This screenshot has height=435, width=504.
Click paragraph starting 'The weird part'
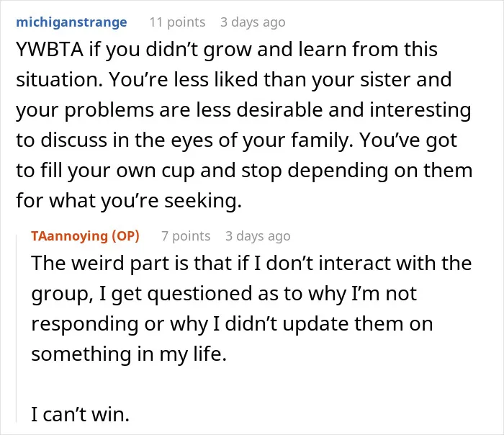click(251, 308)
